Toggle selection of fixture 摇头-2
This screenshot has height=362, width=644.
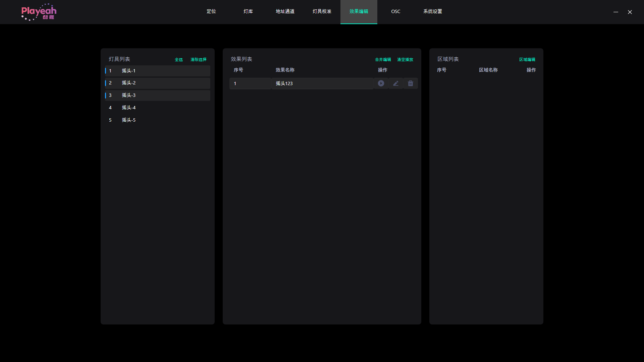coord(158,83)
